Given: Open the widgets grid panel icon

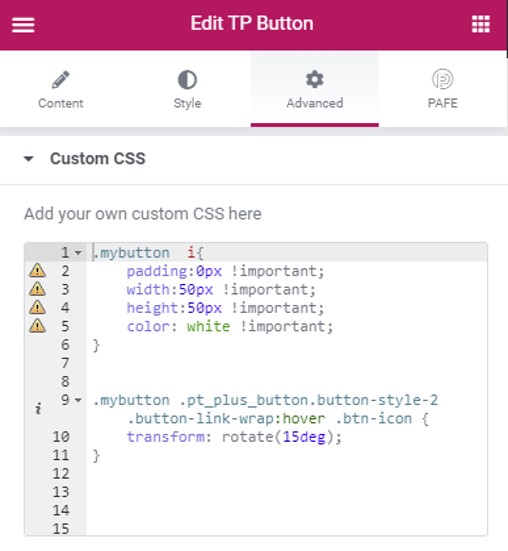Looking at the screenshot, I should click(481, 24).
